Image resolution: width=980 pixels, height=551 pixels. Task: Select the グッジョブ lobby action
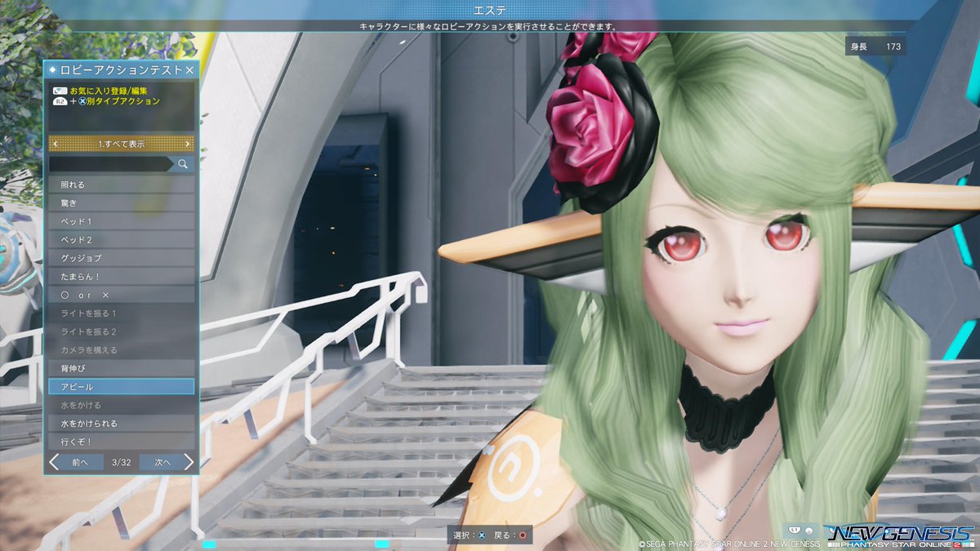point(122,259)
